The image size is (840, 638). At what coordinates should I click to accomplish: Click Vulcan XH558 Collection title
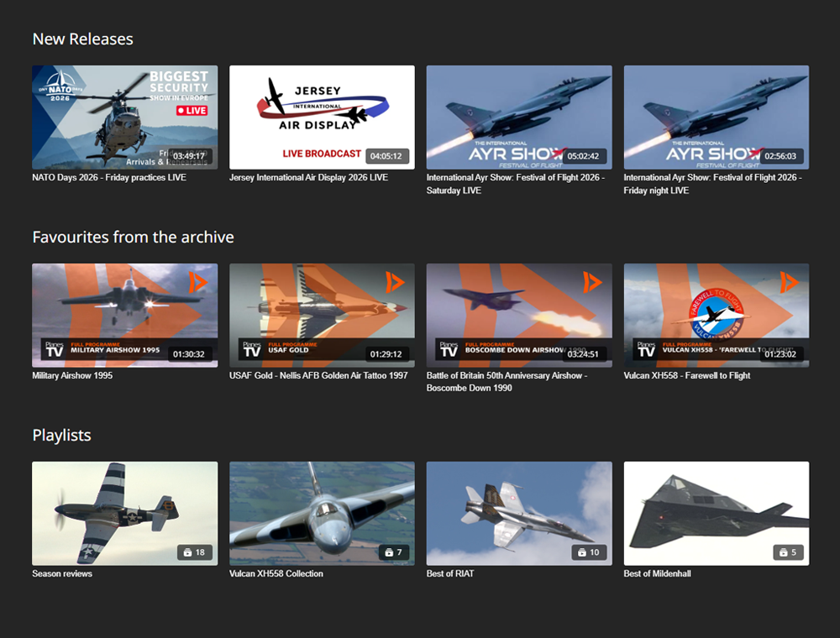pyautogui.click(x=276, y=573)
